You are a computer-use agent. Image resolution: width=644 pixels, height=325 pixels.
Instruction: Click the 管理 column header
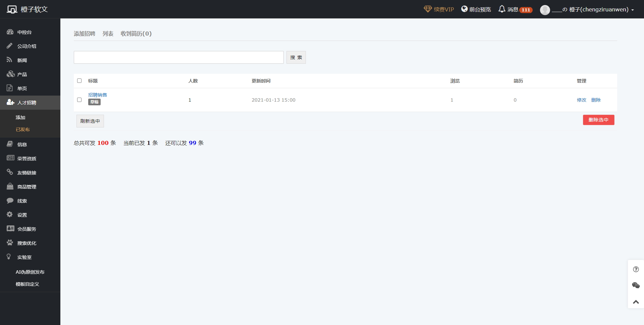582,81
